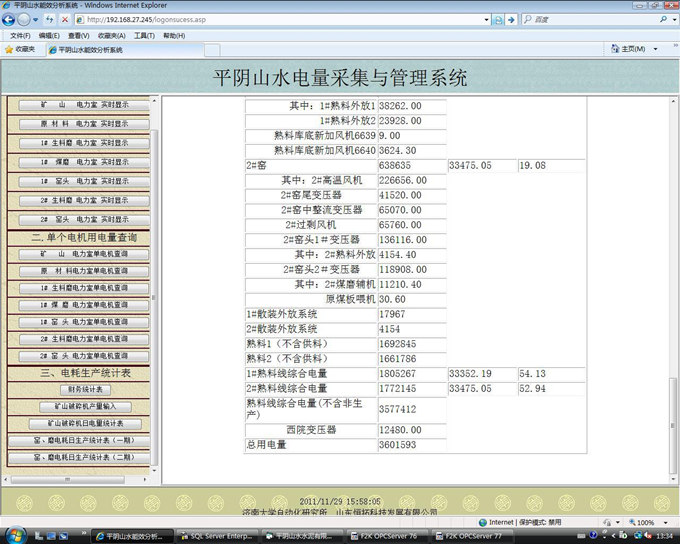Open the 文件(F) menu

click(x=19, y=35)
